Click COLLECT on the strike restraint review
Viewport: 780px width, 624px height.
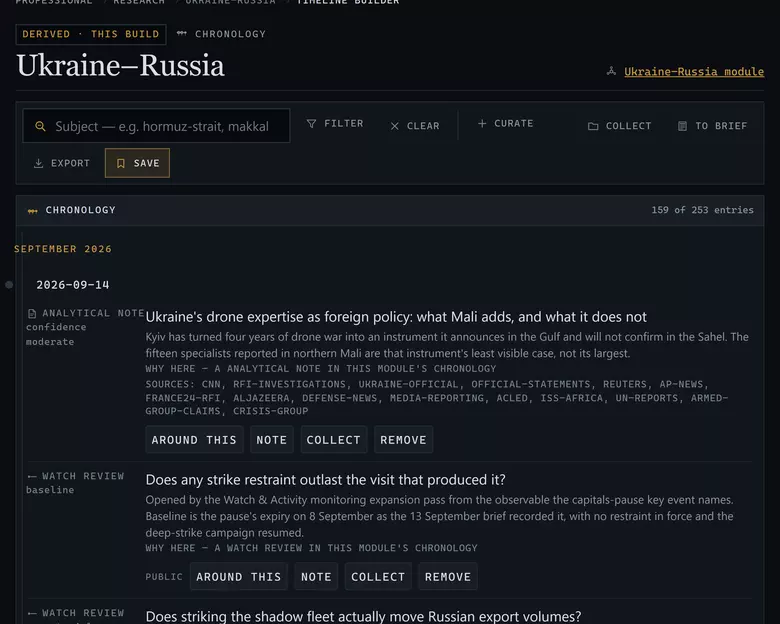click(378, 577)
